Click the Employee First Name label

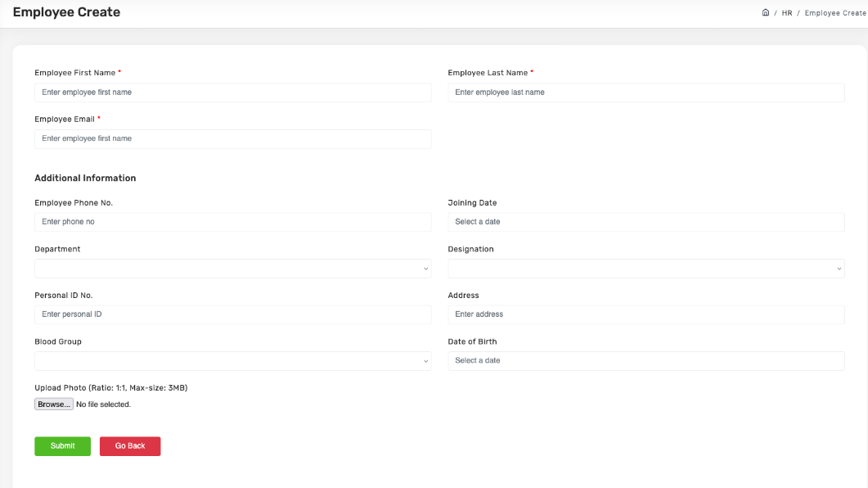[x=75, y=73]
